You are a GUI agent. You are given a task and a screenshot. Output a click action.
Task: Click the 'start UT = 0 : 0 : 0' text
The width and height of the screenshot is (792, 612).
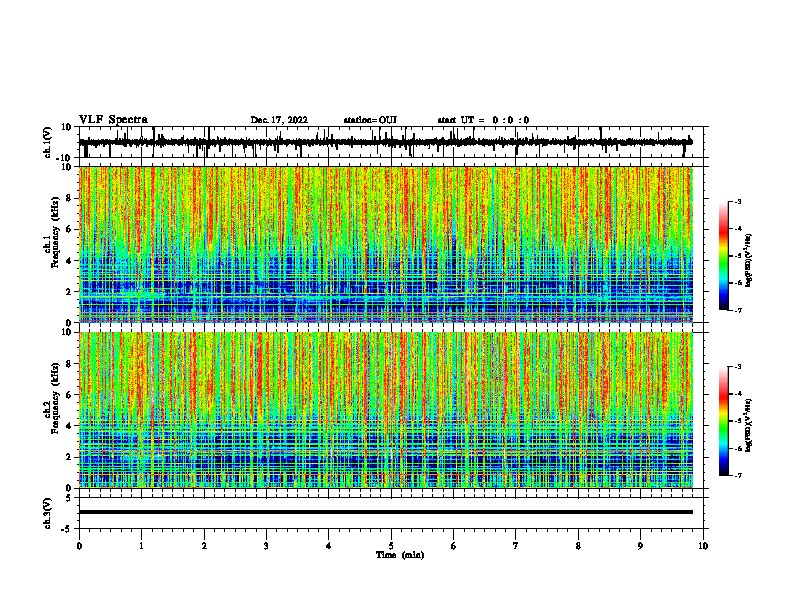click(x=483, y=120)
